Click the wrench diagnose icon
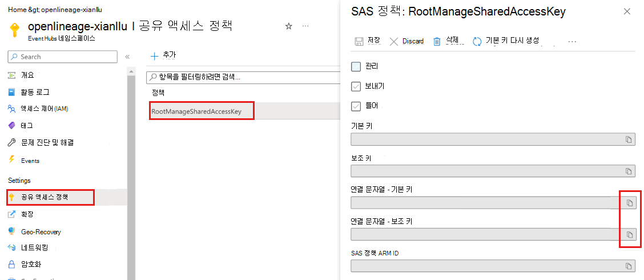This screenshot has width=644, height=280. coord(12,143)
